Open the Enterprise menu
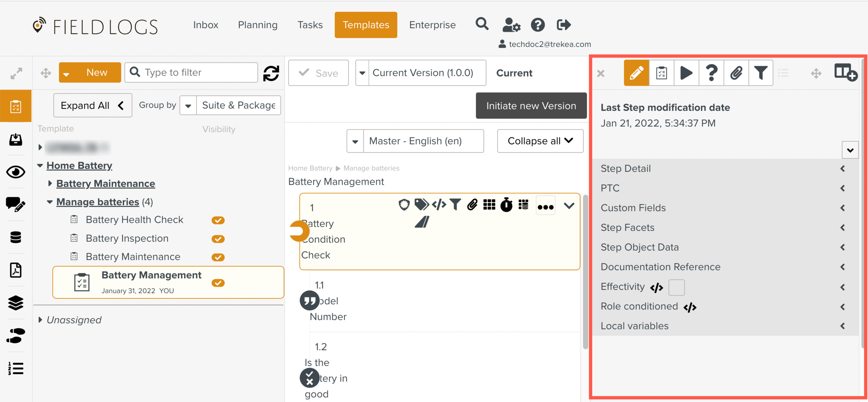Viewport: 868px width, 402px height. [432, 25]
